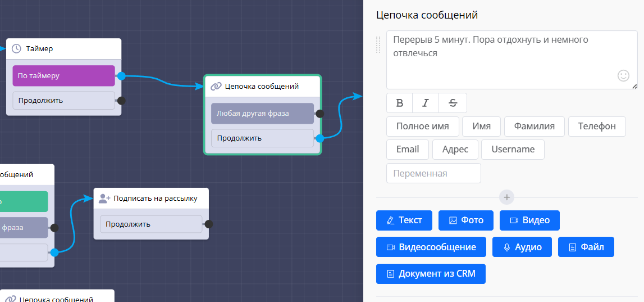Image resolution: width=644 pixels, height=302 pixels.
Task: Add a Текст message block
Action: pos(404,220)
